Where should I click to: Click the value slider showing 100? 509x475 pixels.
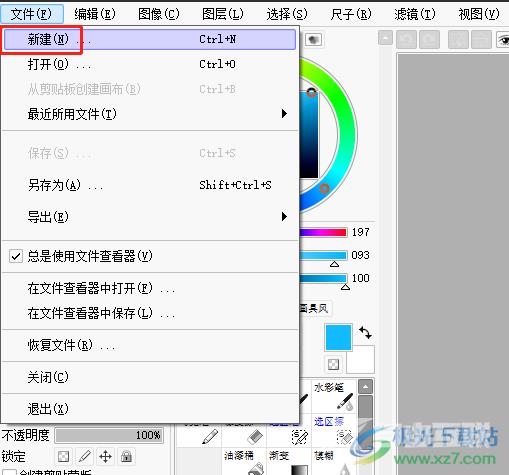click(x=323, y=278)
